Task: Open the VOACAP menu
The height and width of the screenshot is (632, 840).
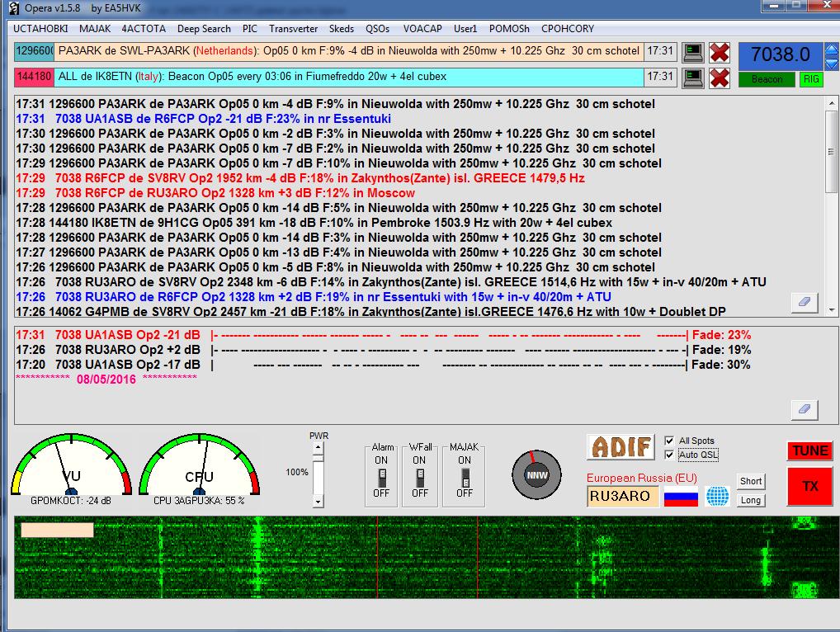Action: click(x=422, y=29)
